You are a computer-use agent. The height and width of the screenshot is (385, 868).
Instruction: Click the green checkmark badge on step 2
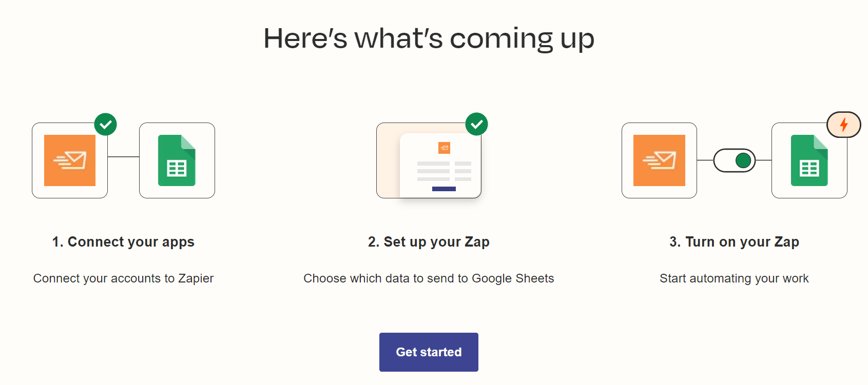(x=476, y=124)
